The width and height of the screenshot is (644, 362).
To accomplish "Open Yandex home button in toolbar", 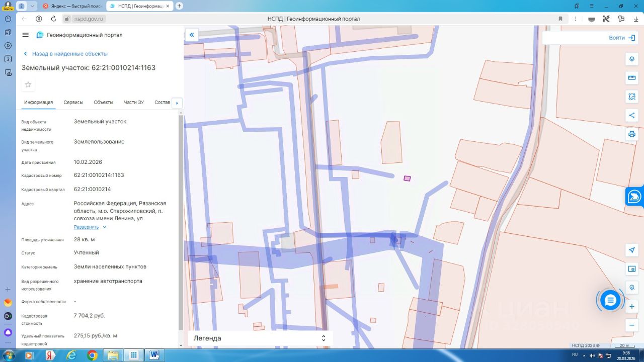I will click(39, 19).
